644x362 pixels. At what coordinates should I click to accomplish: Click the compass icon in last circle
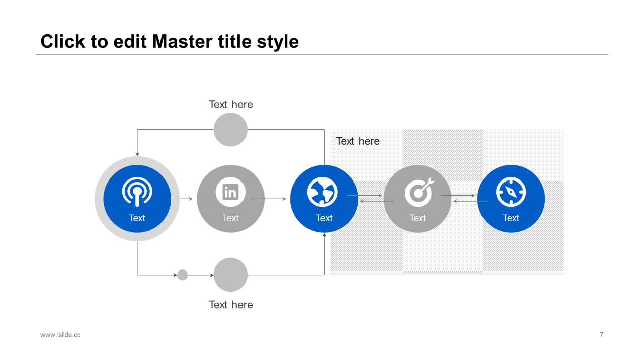click(x=511, y=192)
